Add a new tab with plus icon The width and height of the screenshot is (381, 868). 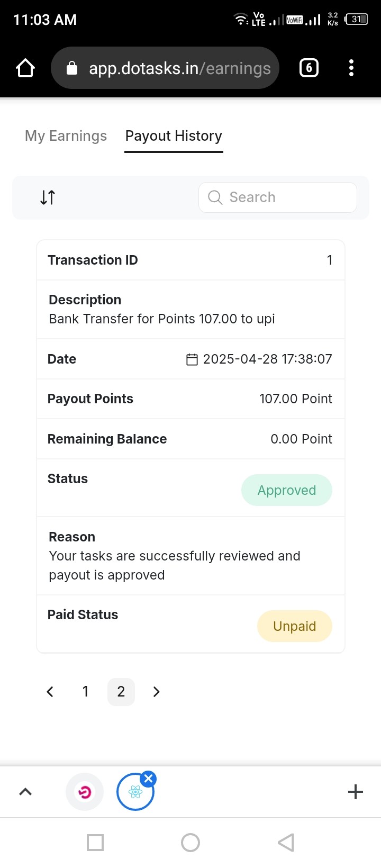tap(356, 792)
